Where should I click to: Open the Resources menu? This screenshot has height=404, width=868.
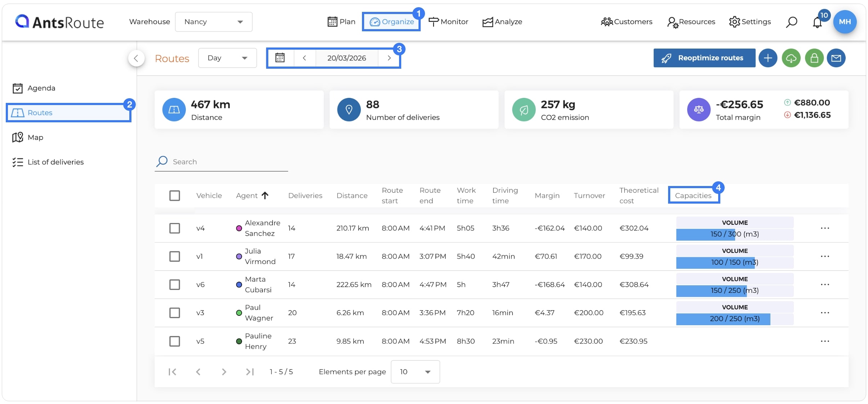click(x=691, y=22)
